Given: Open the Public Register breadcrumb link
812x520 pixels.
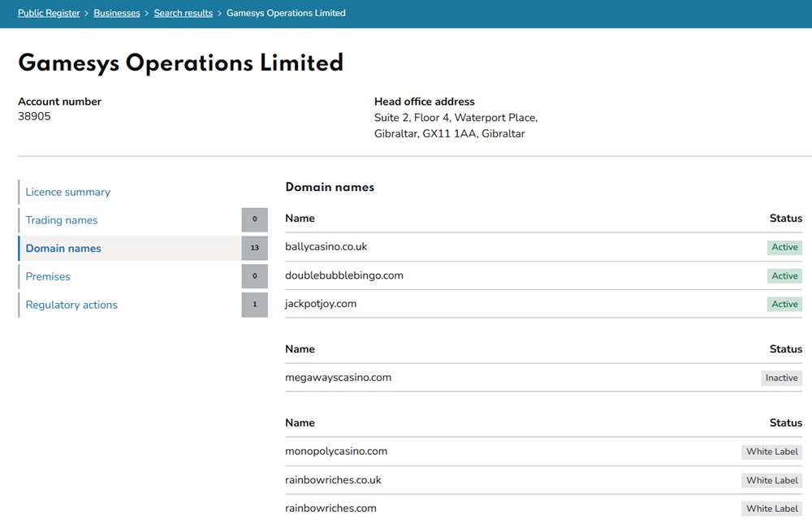Looking at the screenshot, I should [x=49, y=13].
